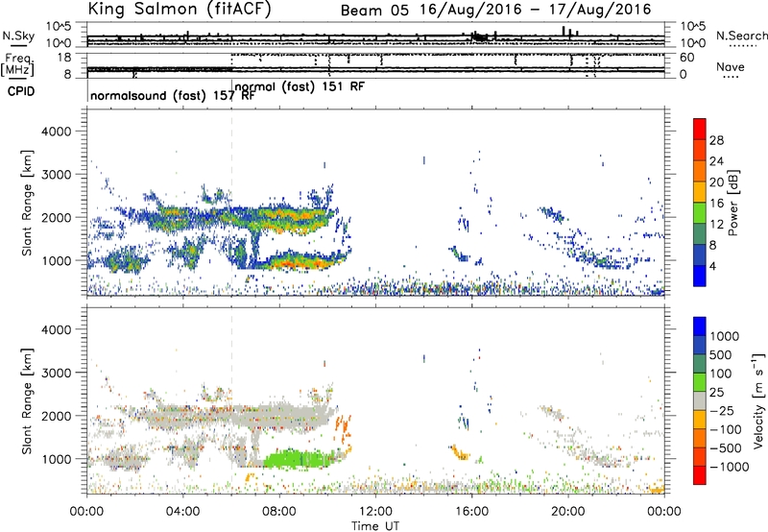Click the 'Velocity [m s⁻¹]' colorbar label
Image resolution: width=768 pixels, height=532 pixels.
click(758, 400)
